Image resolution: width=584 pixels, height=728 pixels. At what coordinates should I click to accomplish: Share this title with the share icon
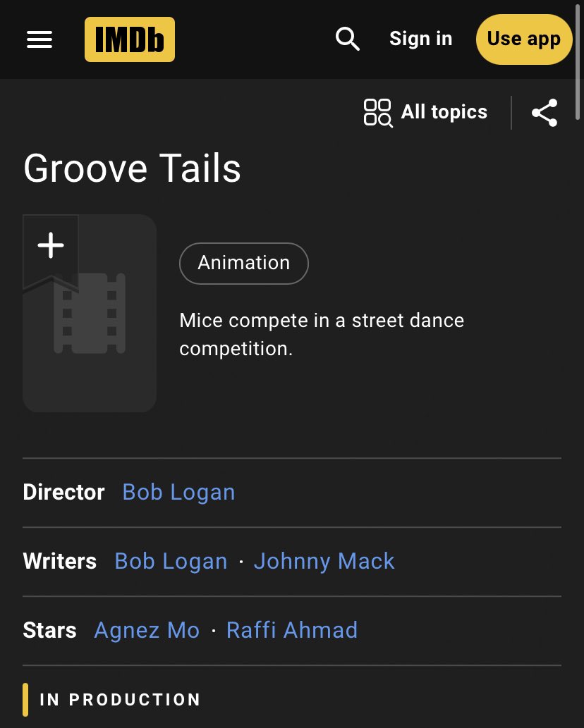click(x=545, y=112)
